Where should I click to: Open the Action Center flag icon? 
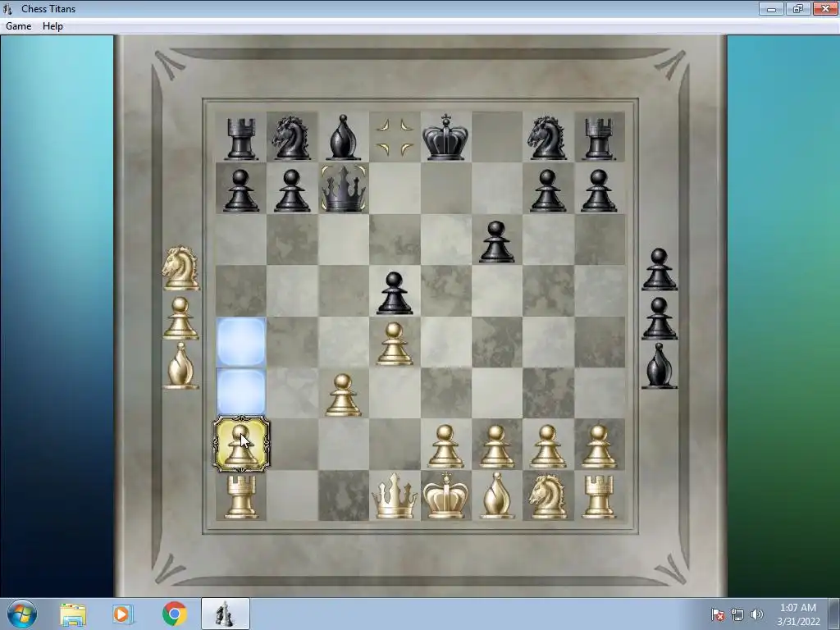pyautogui.click(x=717, y=614)
